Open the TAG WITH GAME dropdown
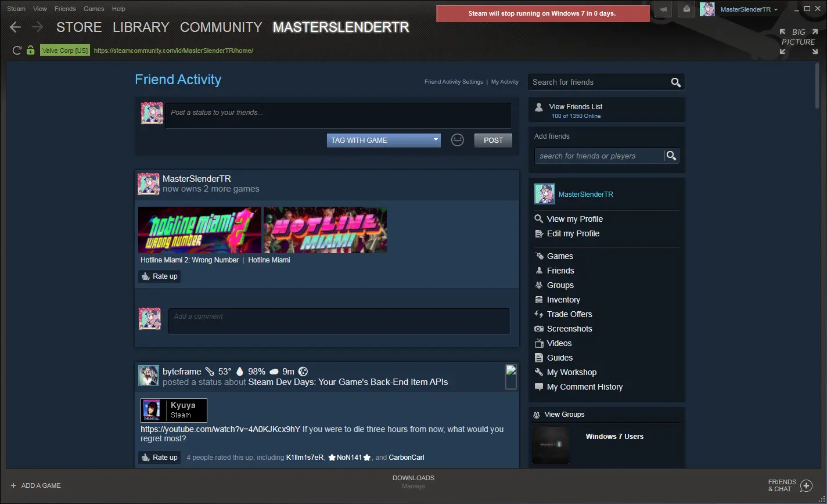Image resolution: width=827 pixels, height=504 pixels. 384,140
